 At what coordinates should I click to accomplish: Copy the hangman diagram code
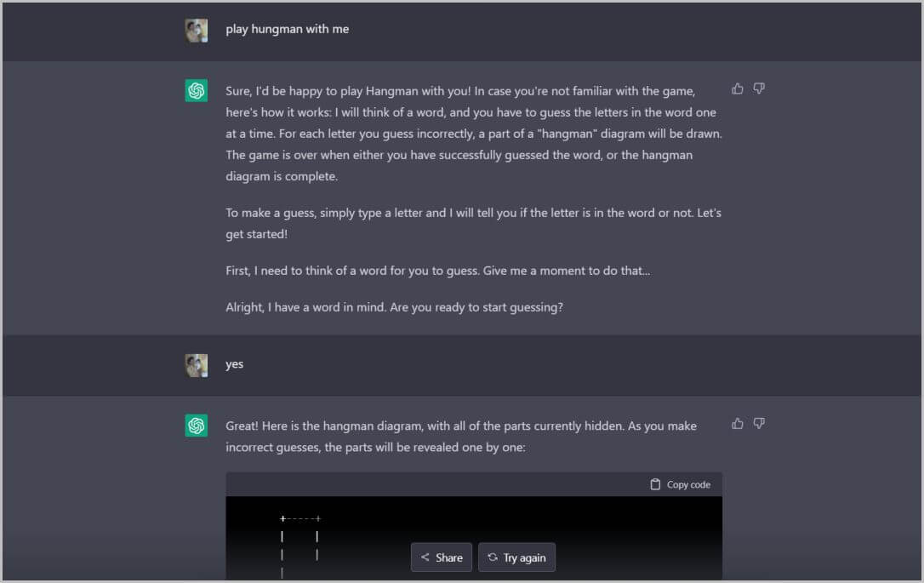[680, 484]
